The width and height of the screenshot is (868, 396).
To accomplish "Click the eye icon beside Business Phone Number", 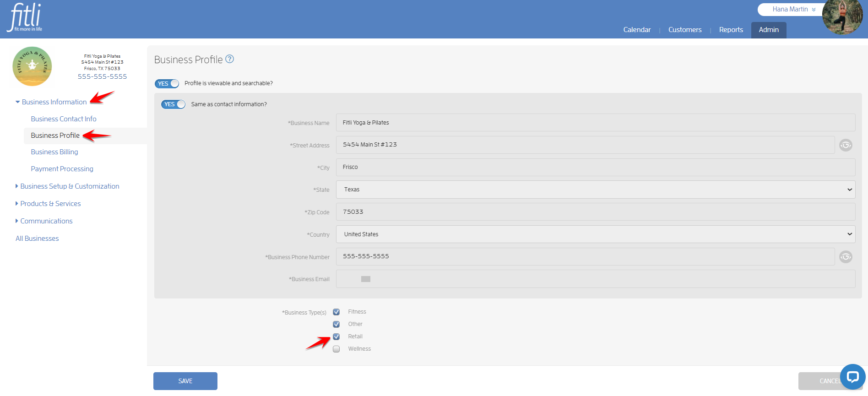I will pyautogui.click(x=846, y=257).
